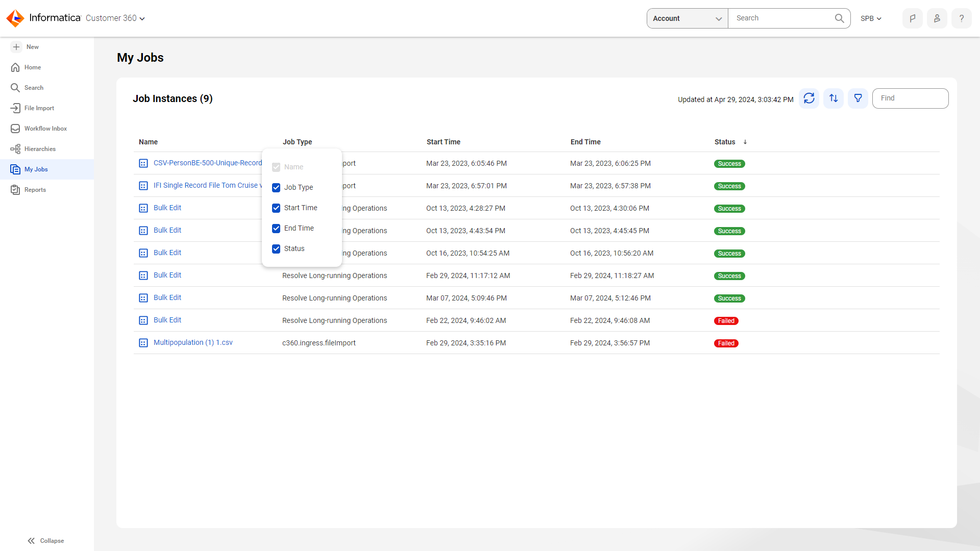Viewport: 980px width, 551px height.
Task: Click the Failed badge on Multipopulation row
Action: (x=726, y=343)
